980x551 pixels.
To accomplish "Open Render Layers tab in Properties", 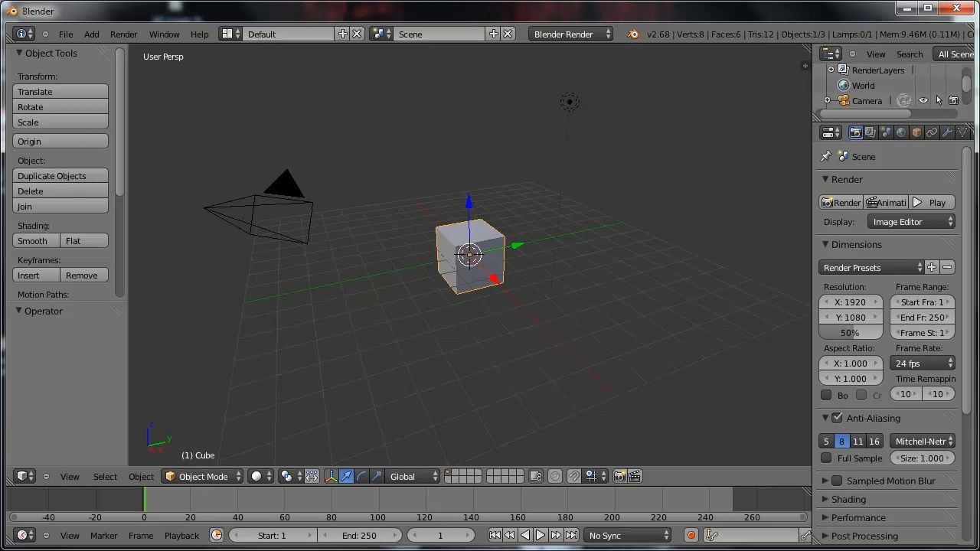I will [871, 132].
